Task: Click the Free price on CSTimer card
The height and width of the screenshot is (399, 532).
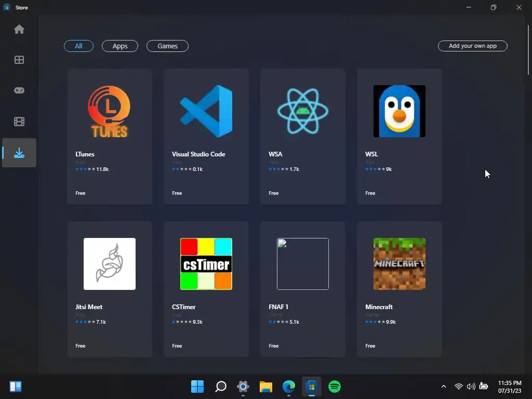Action: tap(177, 345)
